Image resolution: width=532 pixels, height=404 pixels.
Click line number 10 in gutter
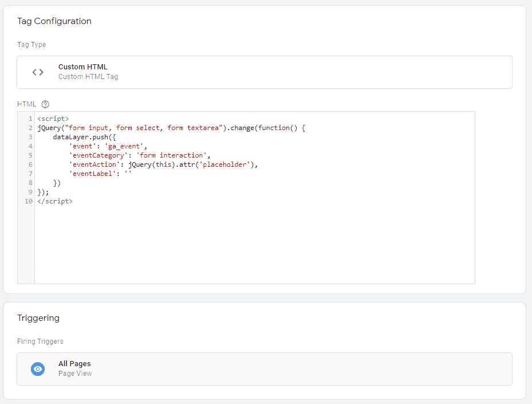coord(29,201)
